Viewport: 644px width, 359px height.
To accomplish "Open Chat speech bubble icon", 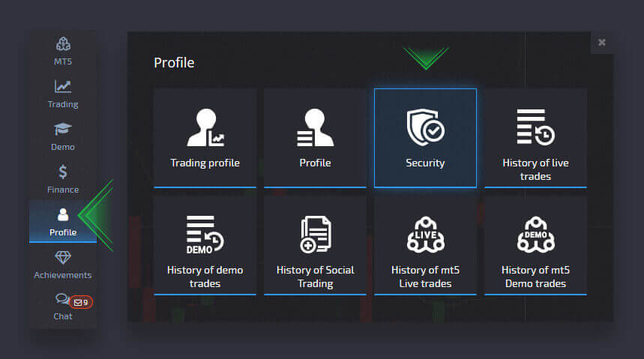I will pyautogui.click(x=61, y=300).
